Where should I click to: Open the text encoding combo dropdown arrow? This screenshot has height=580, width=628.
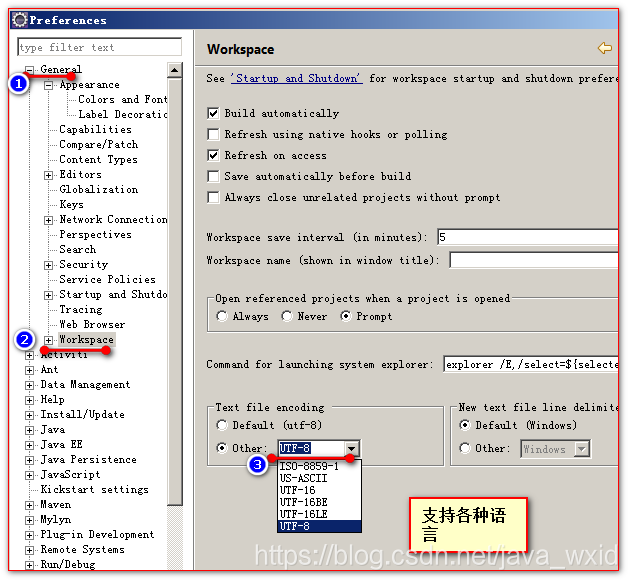[x=351, y=448]
